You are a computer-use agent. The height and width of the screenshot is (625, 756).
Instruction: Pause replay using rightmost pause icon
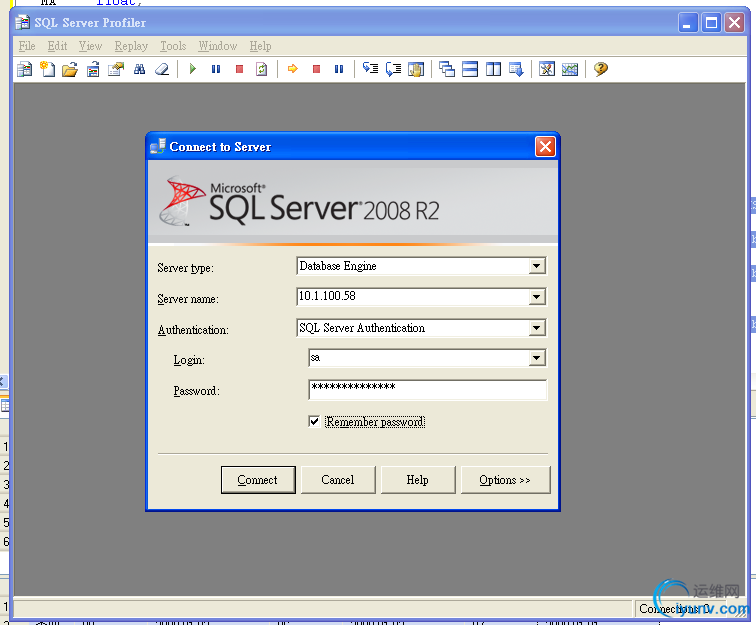[x=339, y=69]
